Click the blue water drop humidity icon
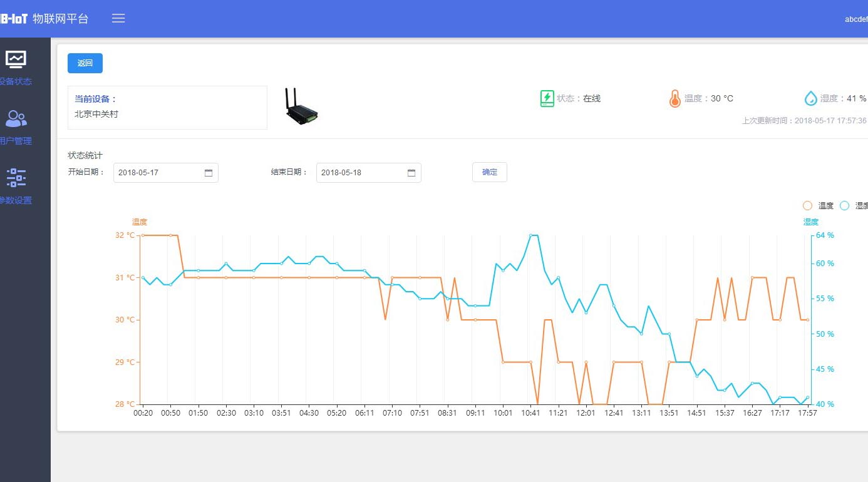The height and width of the screenshot is (482, 868). [x=810, y=98]
